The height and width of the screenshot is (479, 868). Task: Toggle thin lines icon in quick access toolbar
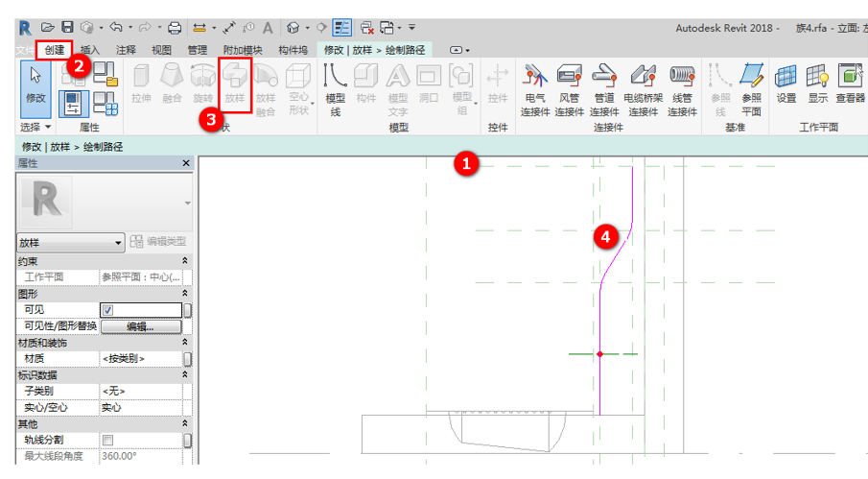click(341, 27)
